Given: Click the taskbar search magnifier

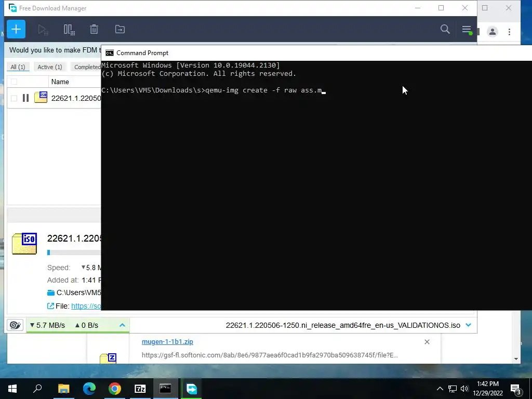Looking at the screenshot, I should tap(37, 388).
